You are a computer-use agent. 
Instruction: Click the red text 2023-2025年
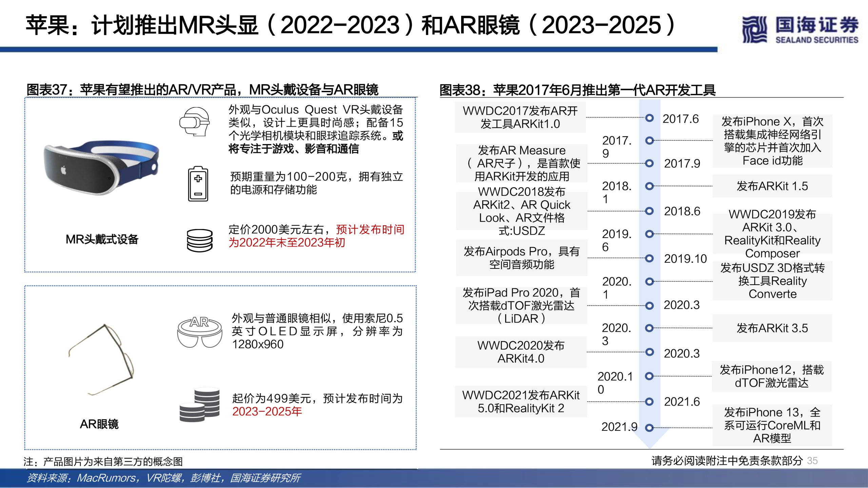(267, 411)
